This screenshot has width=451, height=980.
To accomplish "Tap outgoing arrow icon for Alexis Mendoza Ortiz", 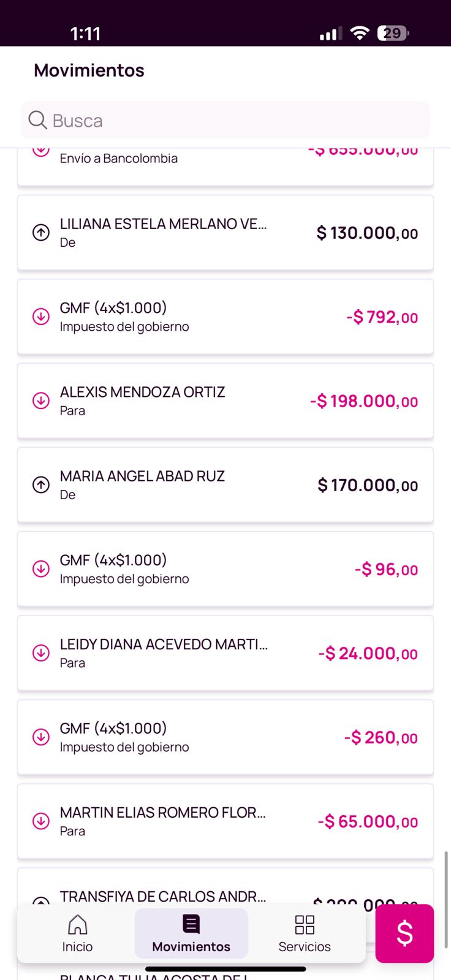I will click(41, 401).
